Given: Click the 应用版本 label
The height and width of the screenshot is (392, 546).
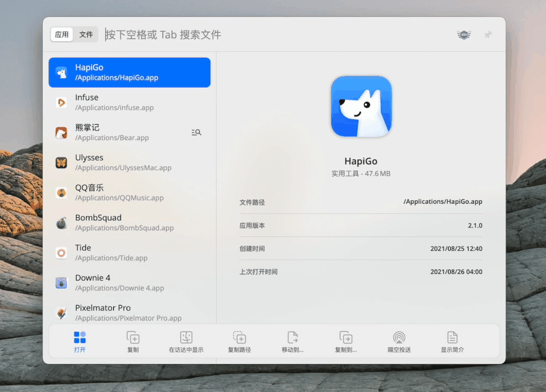Looking at the screenshot, I should [252, 225].
